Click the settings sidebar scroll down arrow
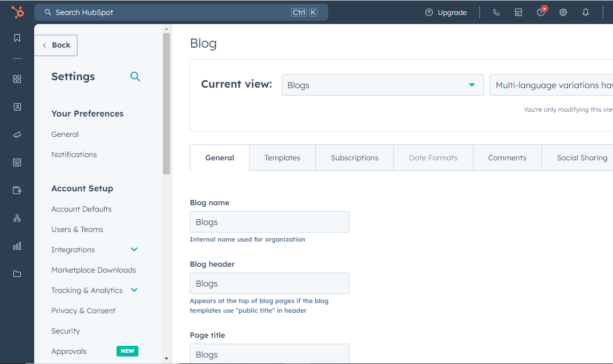613x364 pixels. click(x=167, y=359)
